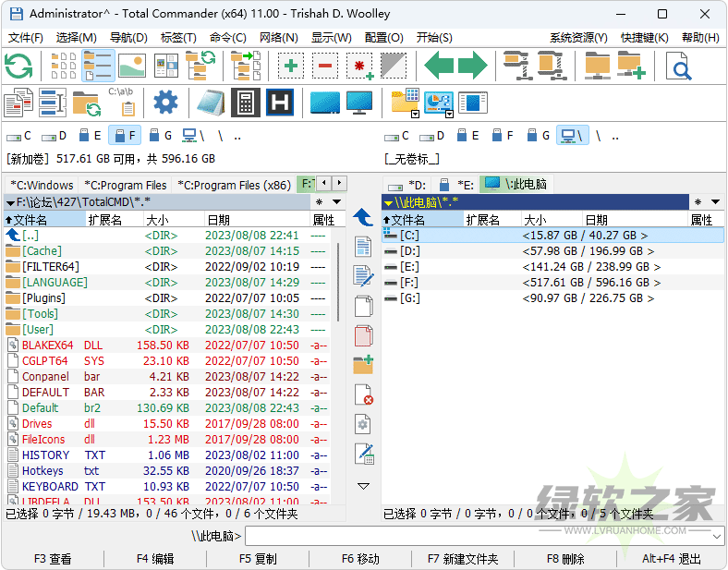The width and height of the screenshot is (728, 570).
Task: Click the search magnifier toolbar icon
Action: [x=679, y=67]
